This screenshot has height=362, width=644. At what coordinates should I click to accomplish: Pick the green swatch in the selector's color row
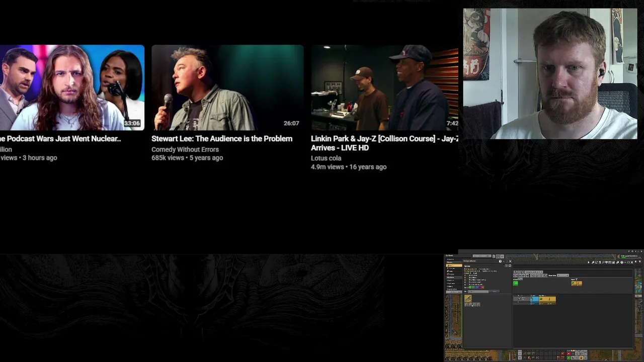(x=470, y=288)
